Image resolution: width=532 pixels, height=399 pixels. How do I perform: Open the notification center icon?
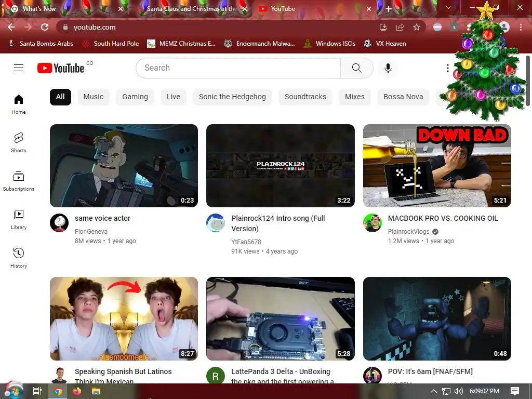[x=515, y=391]
